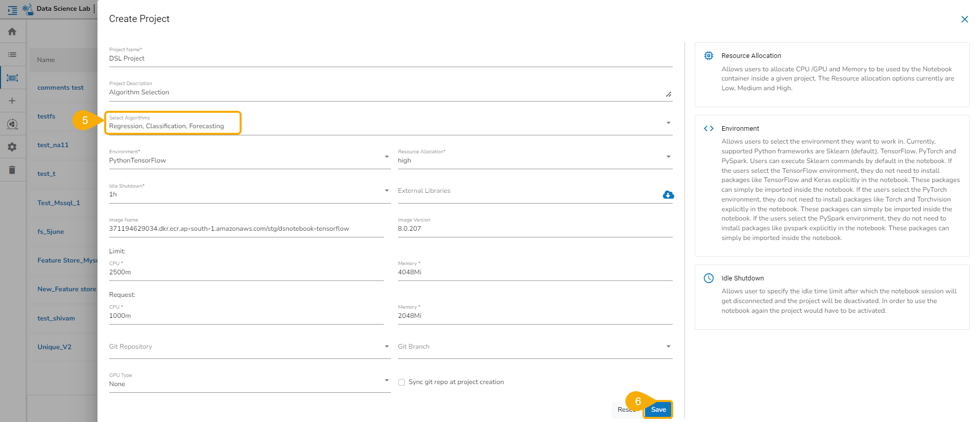Open the settings gear icon
This screenshot has width=980, height=422.
pos(12,147)
